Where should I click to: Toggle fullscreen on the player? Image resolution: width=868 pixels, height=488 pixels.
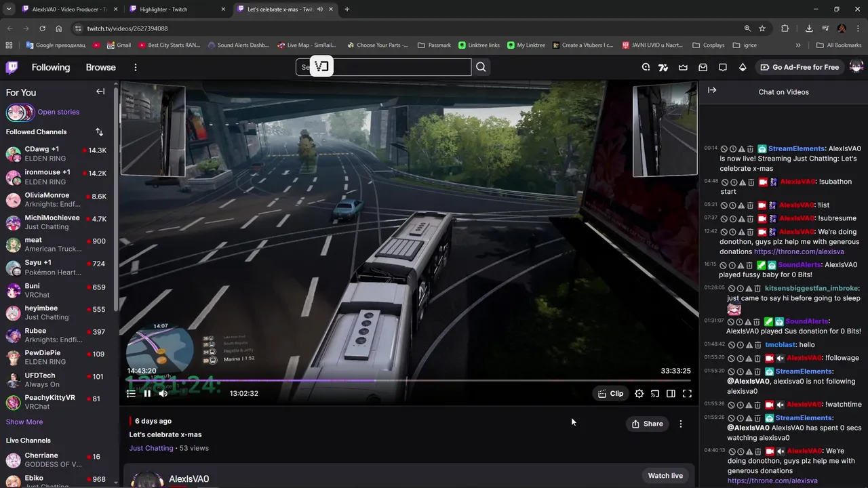point(687,393)
